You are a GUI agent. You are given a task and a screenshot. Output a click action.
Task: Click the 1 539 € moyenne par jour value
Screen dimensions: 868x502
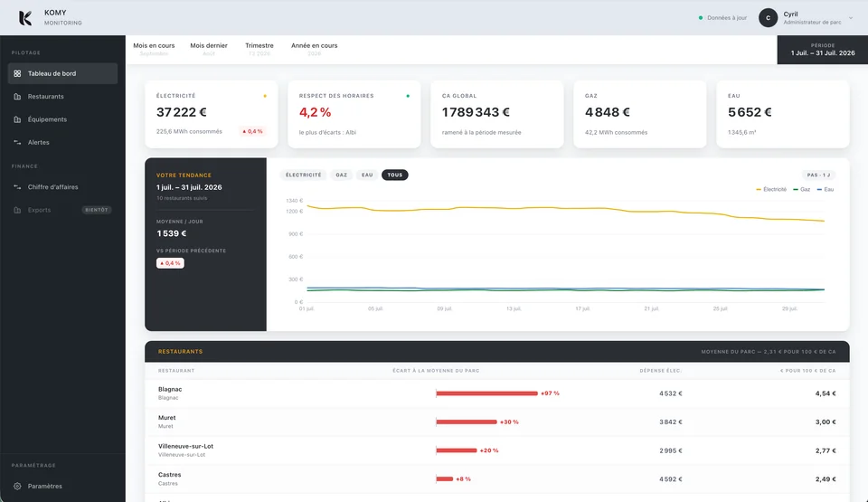(x=172, y=234)
